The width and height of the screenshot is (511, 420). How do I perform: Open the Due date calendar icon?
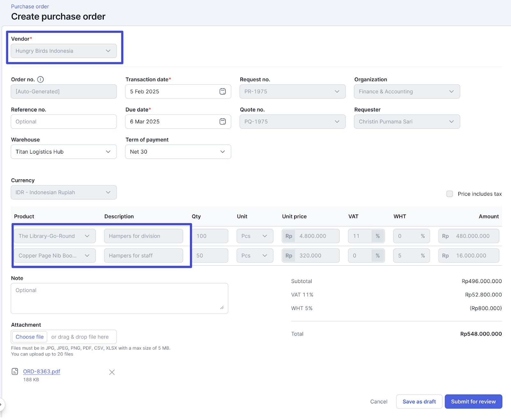pos(223,122)
